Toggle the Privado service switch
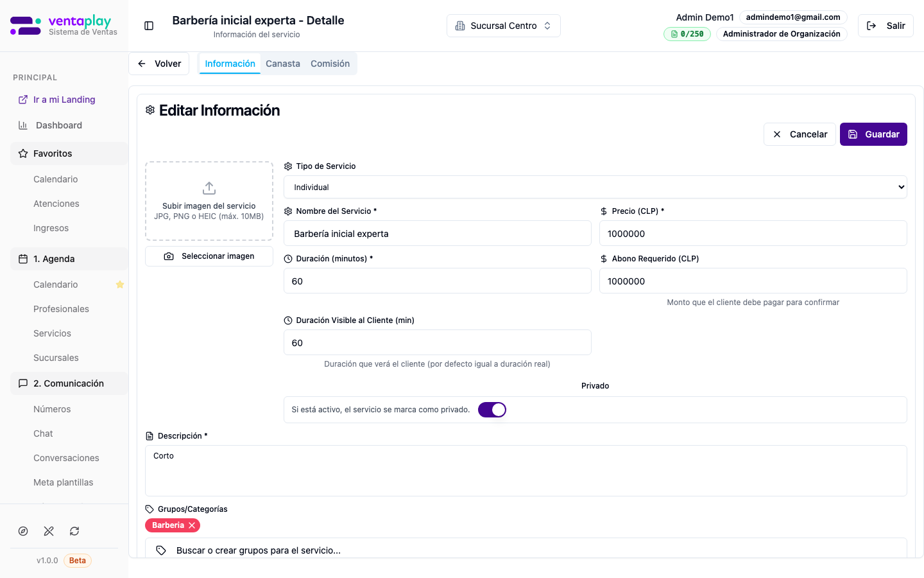Viewport: 924px width, 578px height. 492,410
